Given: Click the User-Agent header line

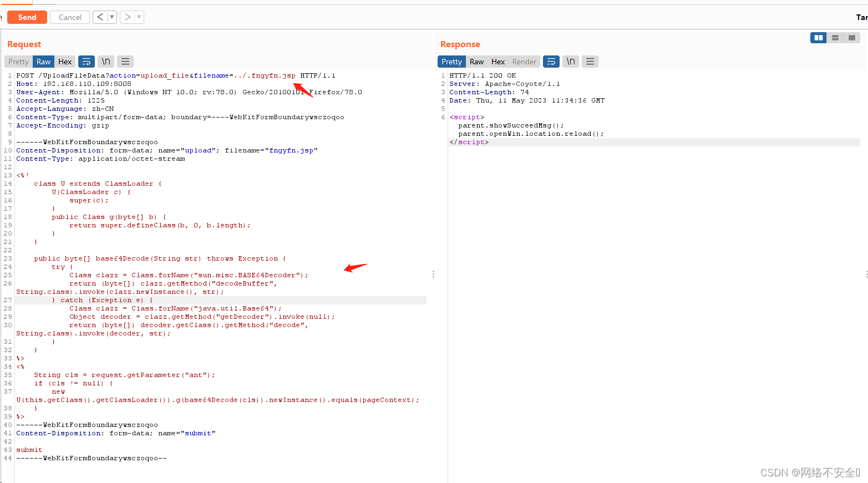Looking at the screenshot, I should [189, 92].
